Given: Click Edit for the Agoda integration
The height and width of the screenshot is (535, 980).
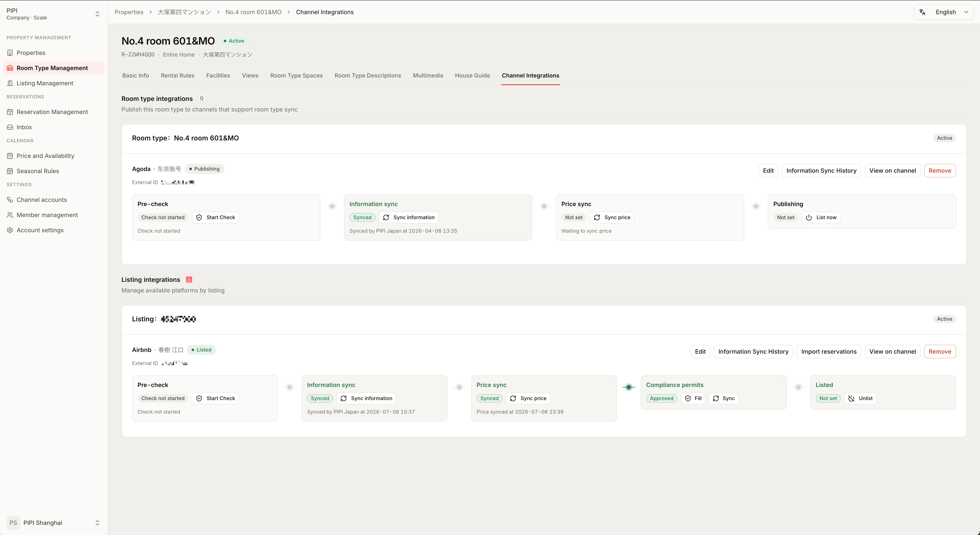Looking at the screenshot, I should (x=768, y=171).
